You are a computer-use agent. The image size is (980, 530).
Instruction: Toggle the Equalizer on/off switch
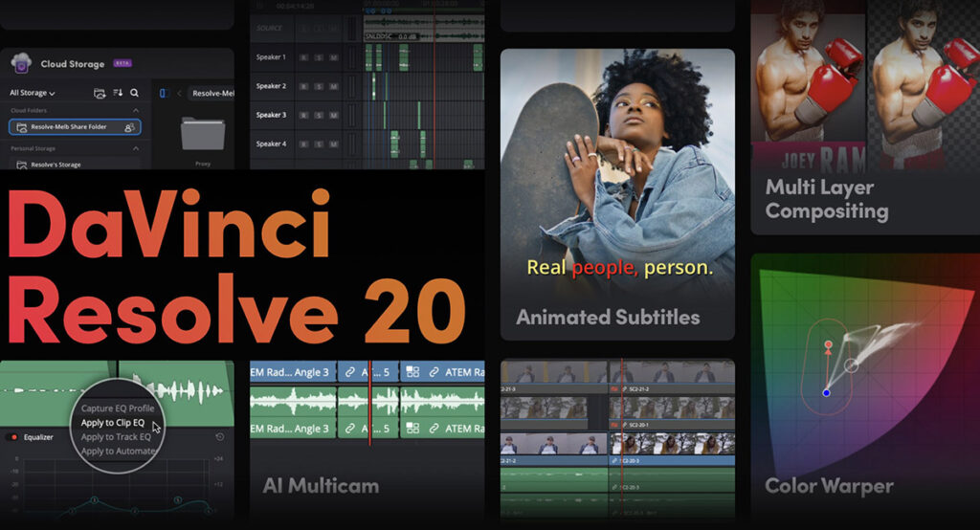coord(12,437)
